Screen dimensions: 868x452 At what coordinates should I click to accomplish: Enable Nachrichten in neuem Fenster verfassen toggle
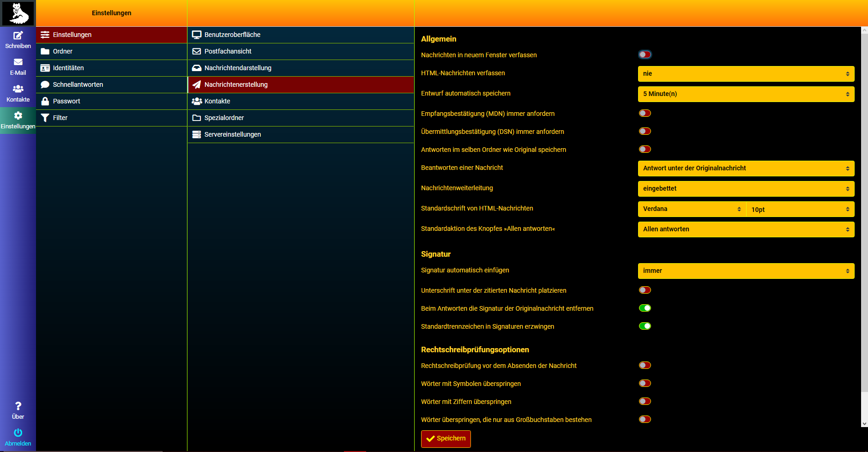(x=645, y=55)
